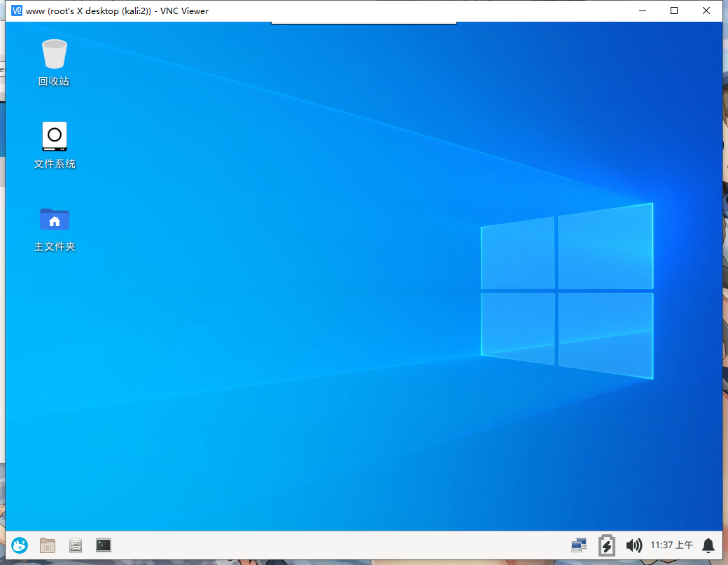Select the 回收站 trash desktop icon
This screenshot has width=728, height=565.
click(x=55, y=54)
